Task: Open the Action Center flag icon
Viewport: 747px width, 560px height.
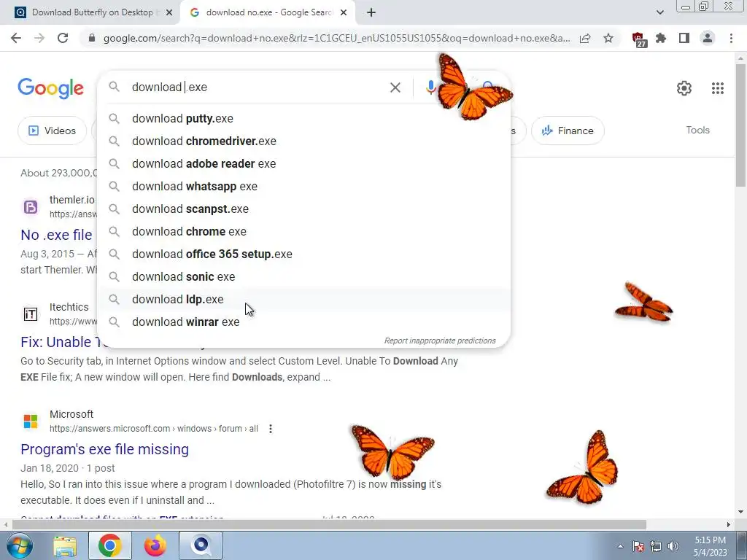Action: point(638,546)
